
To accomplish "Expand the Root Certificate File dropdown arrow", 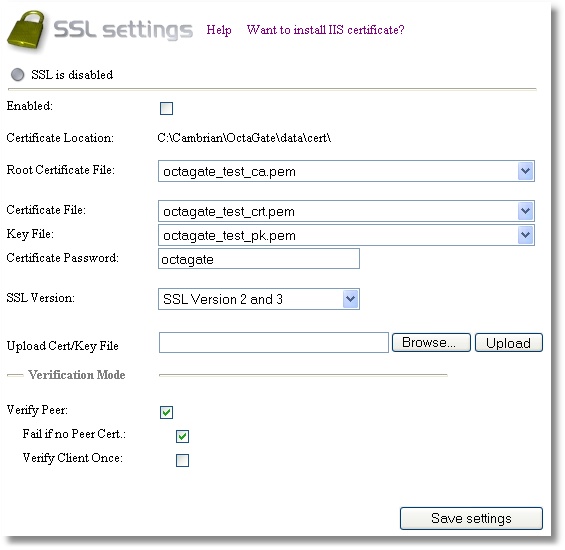I will 525,171.
